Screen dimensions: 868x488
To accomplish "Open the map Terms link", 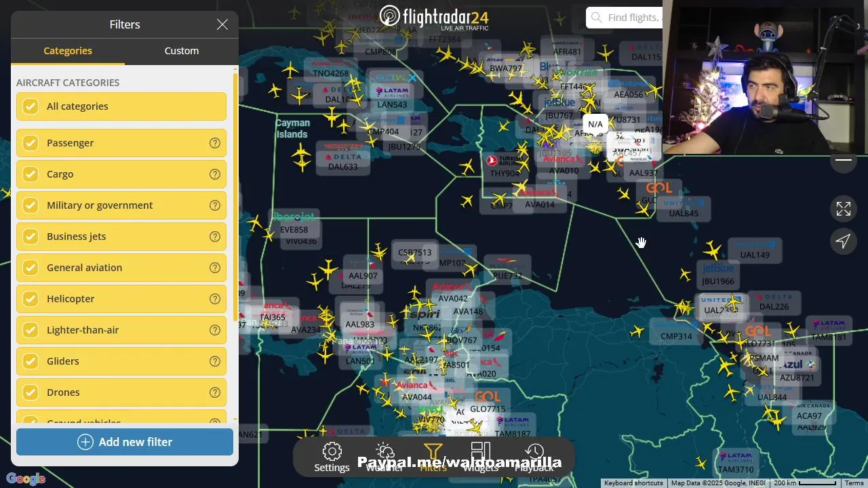I will [x=854, y=483].
